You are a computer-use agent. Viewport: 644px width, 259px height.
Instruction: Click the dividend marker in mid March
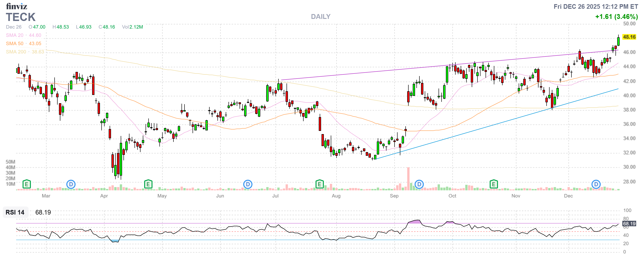tap(71, 185)
